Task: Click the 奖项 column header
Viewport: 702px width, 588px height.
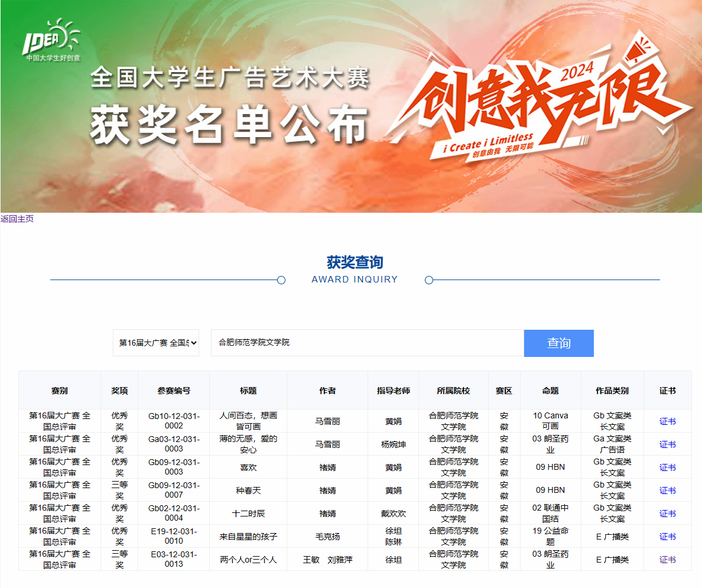Action: coord(119,391)
